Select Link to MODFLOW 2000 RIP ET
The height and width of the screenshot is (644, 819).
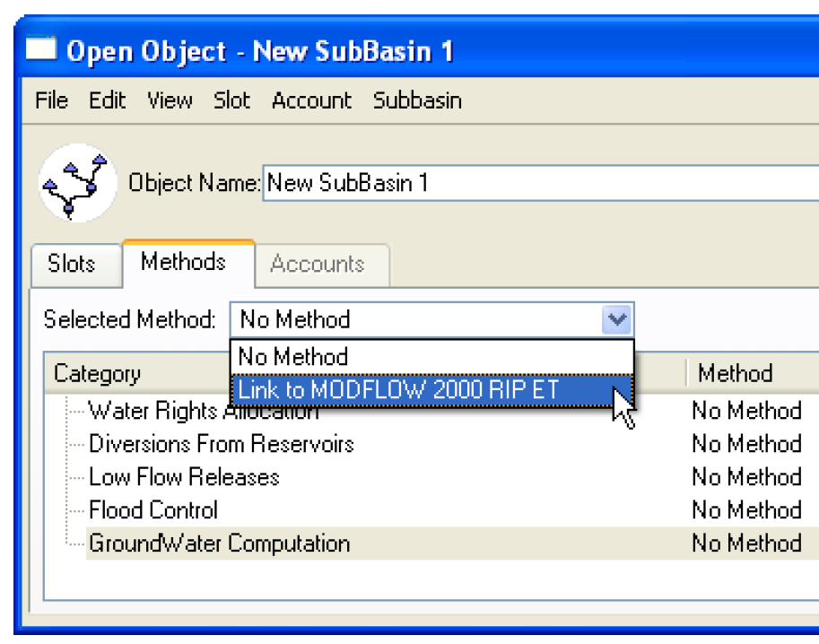pyautogui.click(x=432, y=390)
